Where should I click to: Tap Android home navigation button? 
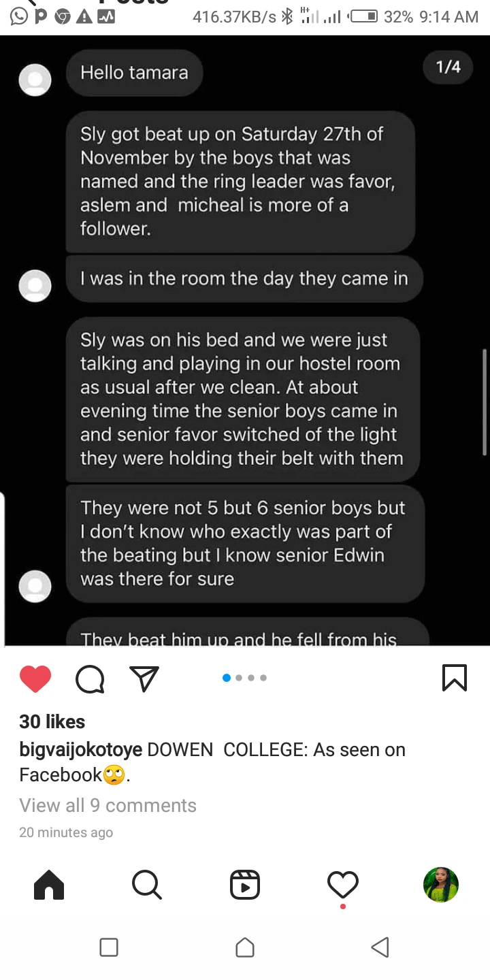245,947
